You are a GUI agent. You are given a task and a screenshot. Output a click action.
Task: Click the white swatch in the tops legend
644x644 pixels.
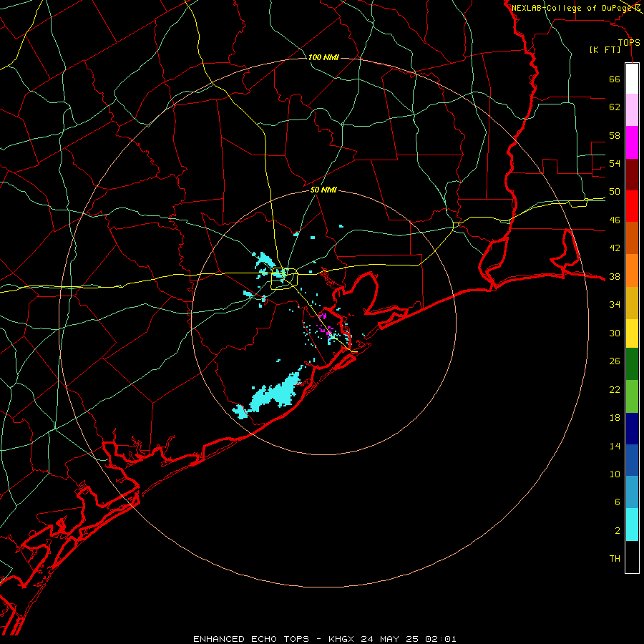[x=632, y=79]
